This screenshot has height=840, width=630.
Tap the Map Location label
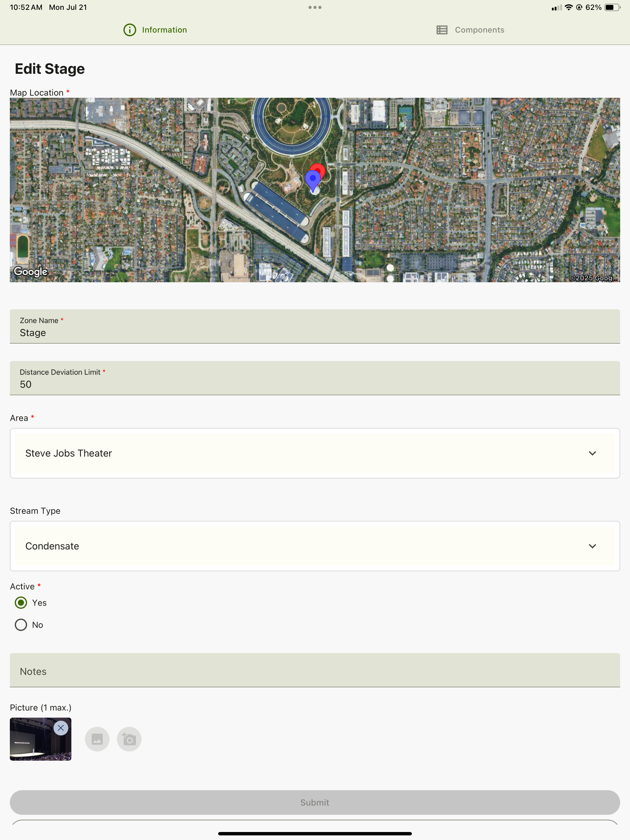coord(37,93)
